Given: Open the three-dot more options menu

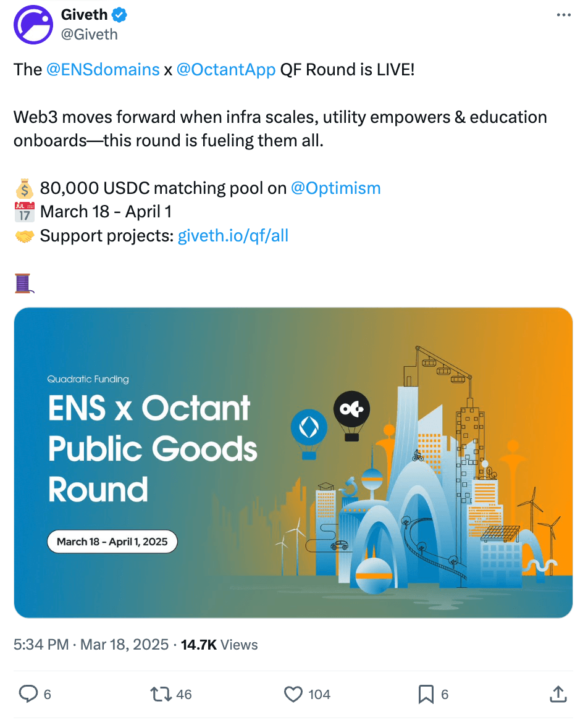Looking at the screenshot, I should tap(563, 15).
